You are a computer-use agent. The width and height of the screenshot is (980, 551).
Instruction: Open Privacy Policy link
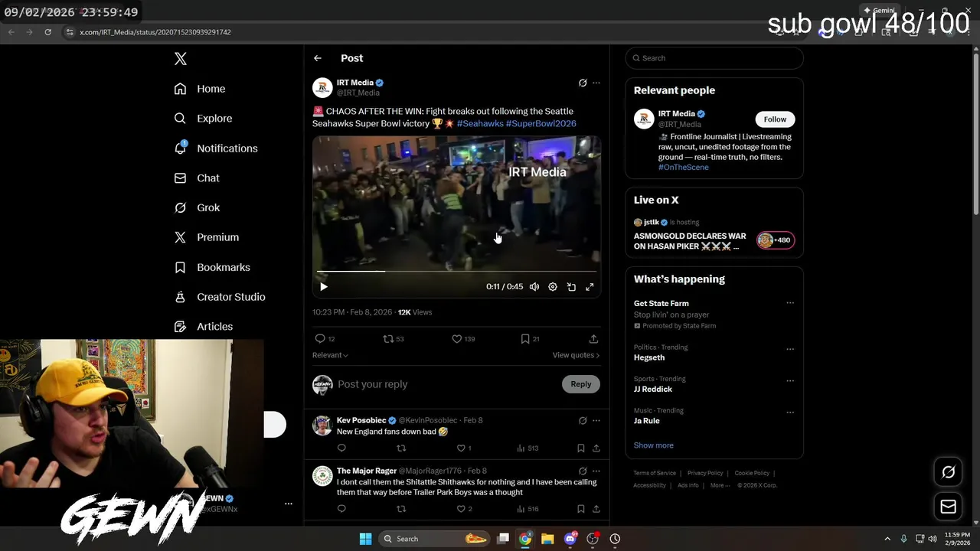click(705, 473)
